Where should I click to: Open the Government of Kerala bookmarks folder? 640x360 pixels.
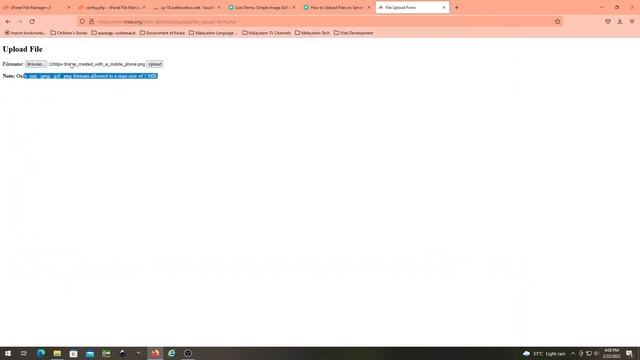pyautogui.click(x=162, y=33)
